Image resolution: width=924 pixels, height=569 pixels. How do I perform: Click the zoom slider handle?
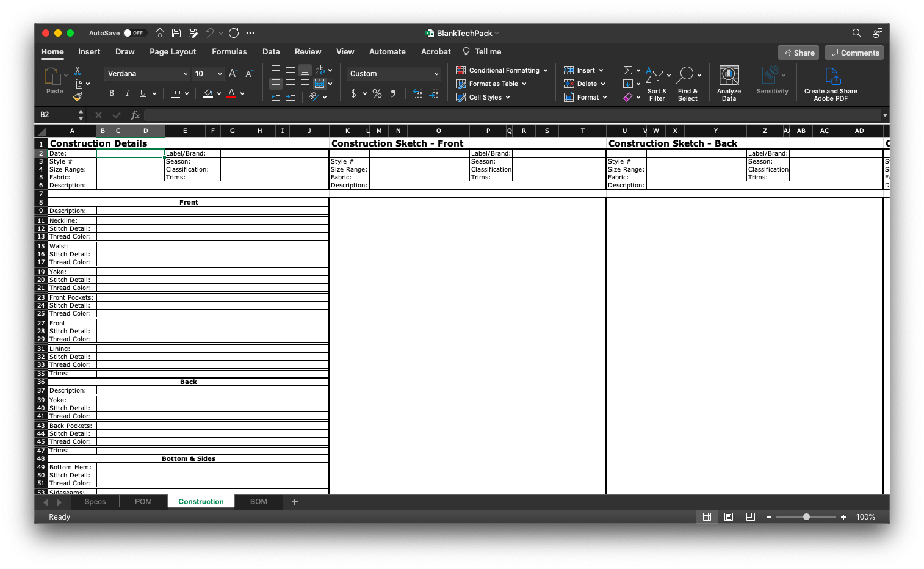[x=806, y=517]
